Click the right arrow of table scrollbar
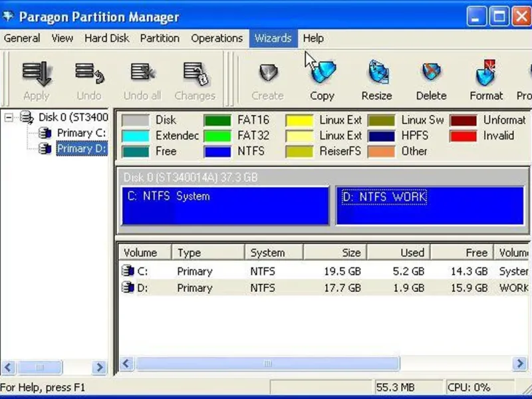 [520, 364]
